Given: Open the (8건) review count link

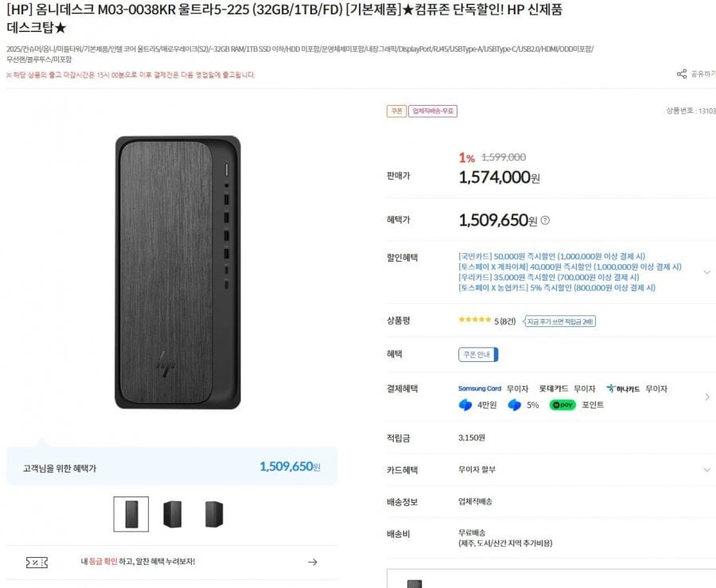Looking at the screenshot, I should pos(508,321).
